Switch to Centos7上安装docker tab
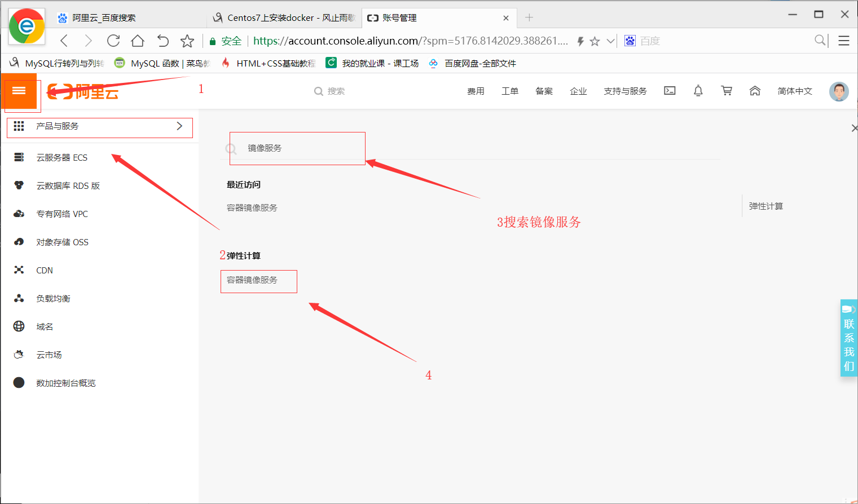 pyautogui.click(x=284, y=17)
